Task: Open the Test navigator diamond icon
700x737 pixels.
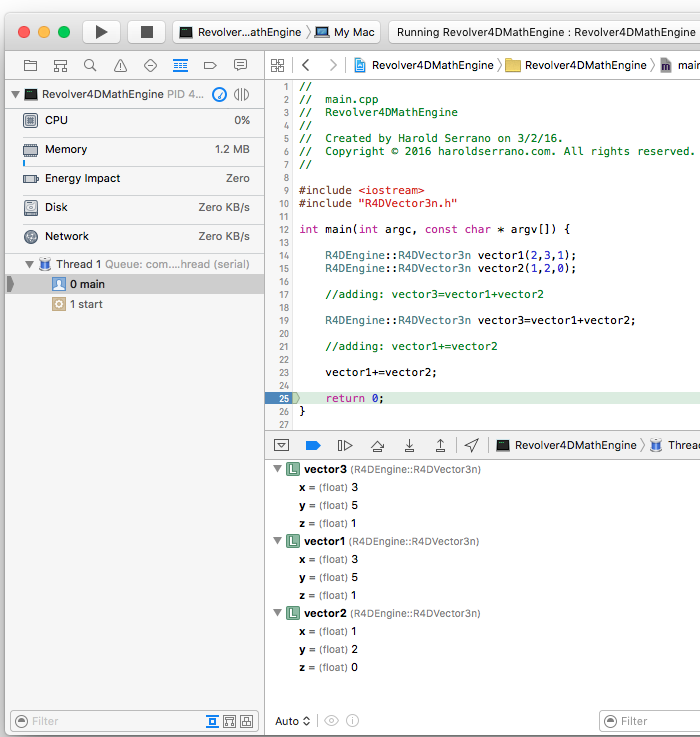Action: [x=150, y=65]
